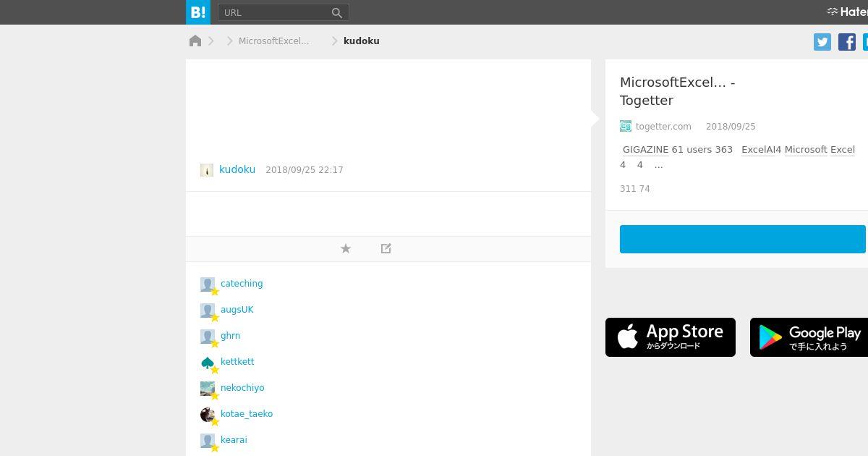The height and width of the screenshot is (456, 868).
Task: Click the 2018/09/25 22:17 timestamp
Action: click(x=305, y=170)
